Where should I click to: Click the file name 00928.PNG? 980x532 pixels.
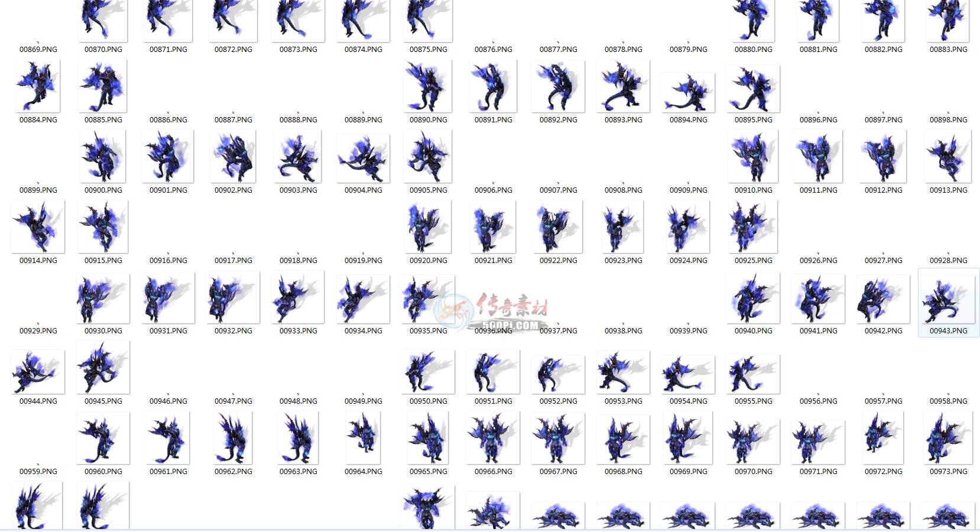point(949,261)
